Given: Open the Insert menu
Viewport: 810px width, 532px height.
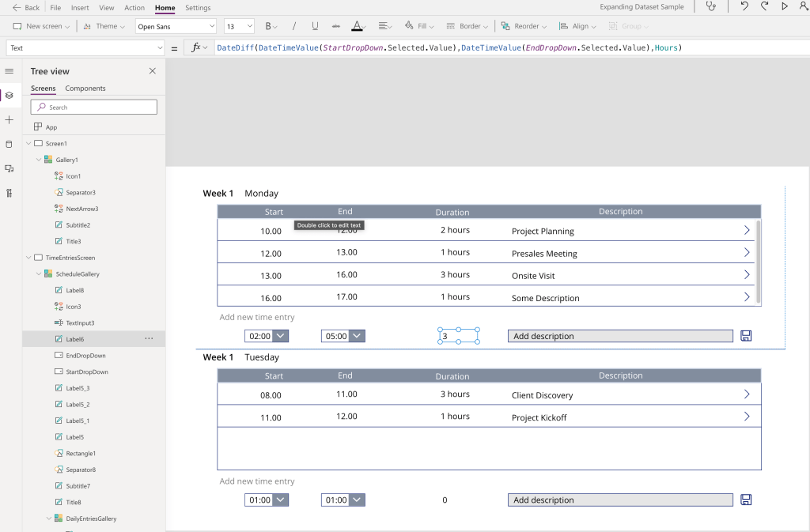Looking at the screenshot, I should (x=80, y=8).
